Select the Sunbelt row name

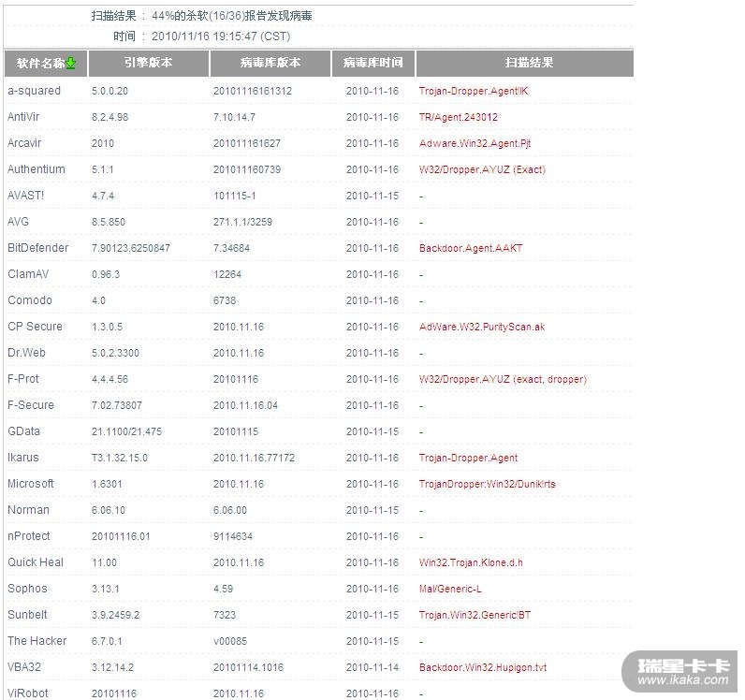tap(27, 614)
